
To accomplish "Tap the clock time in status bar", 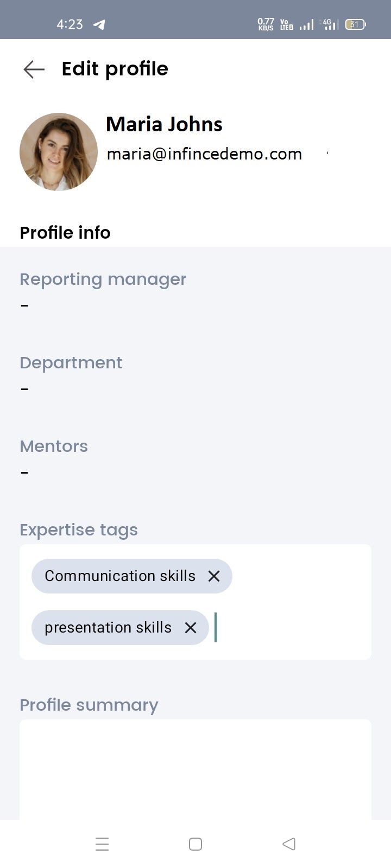I will pos(70,24).
